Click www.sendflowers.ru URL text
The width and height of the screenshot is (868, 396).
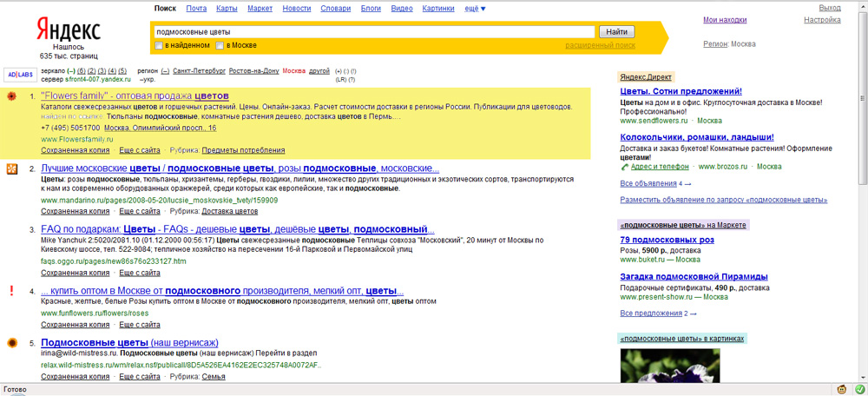654,120
